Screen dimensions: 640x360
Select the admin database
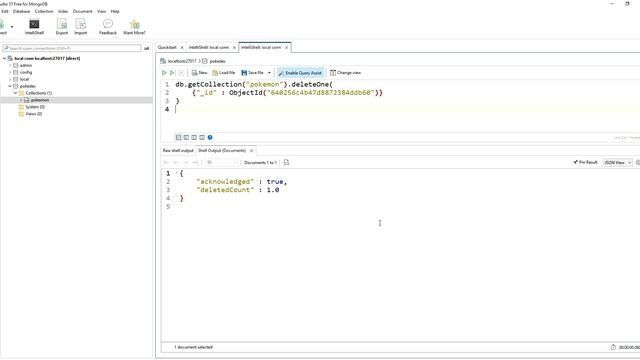point(25,65)
